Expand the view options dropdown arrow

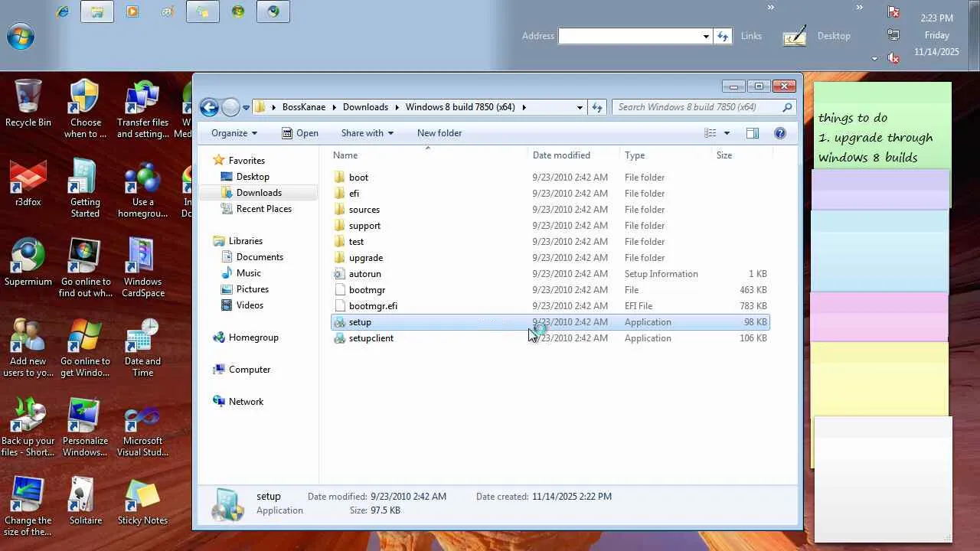click(x=727, y=133)
